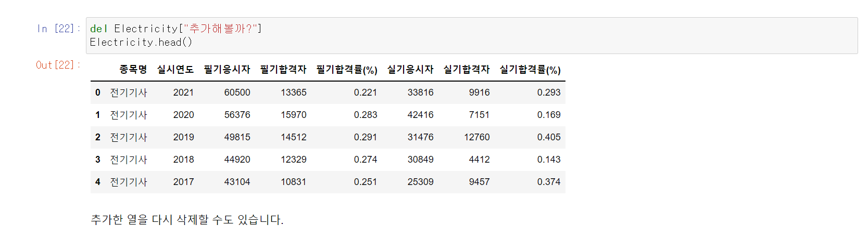868x251 pixels.
Task: Click row index 1
Action: [x=98, y=115]
